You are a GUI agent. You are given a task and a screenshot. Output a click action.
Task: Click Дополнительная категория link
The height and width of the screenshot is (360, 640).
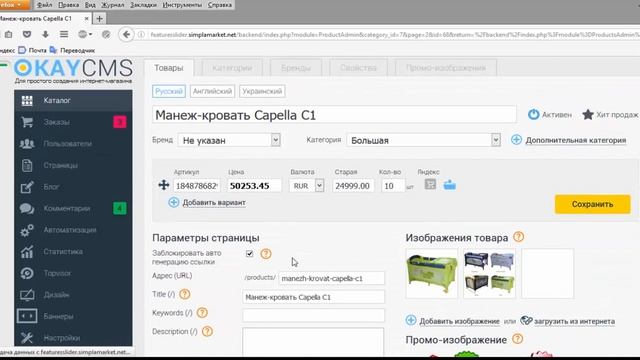576,140
